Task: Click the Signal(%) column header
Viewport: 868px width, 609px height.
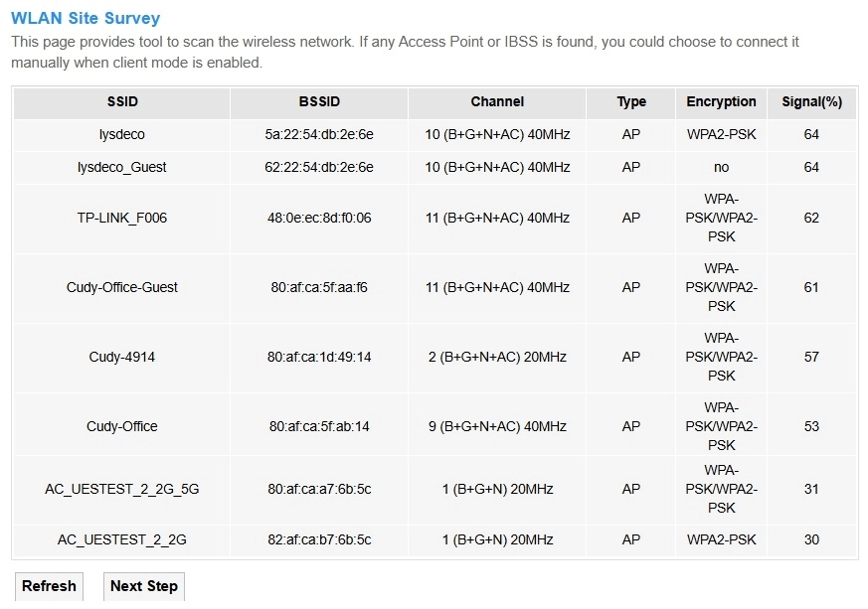Action: coord(811,101)
